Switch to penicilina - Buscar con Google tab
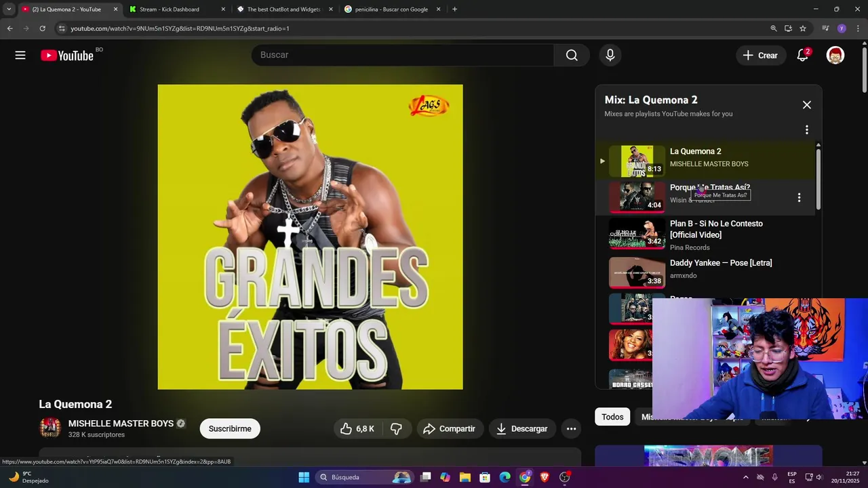 pyautogui.click(x=391, y=9)
